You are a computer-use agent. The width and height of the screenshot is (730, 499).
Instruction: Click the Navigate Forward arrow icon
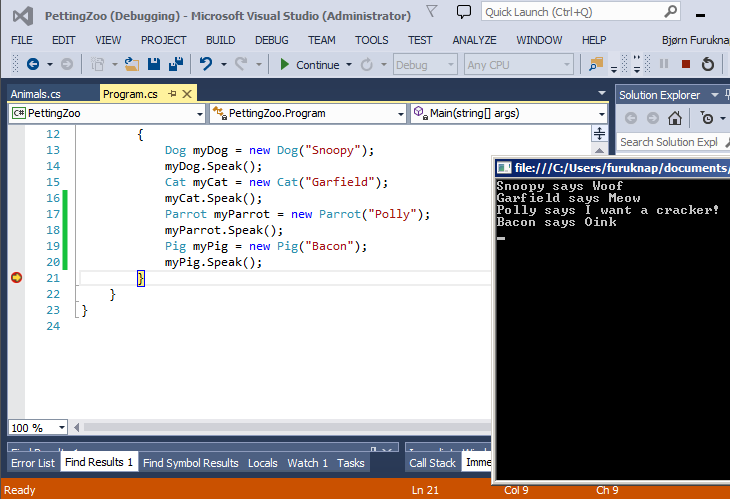pyautogui.click(x=67, y=64)
